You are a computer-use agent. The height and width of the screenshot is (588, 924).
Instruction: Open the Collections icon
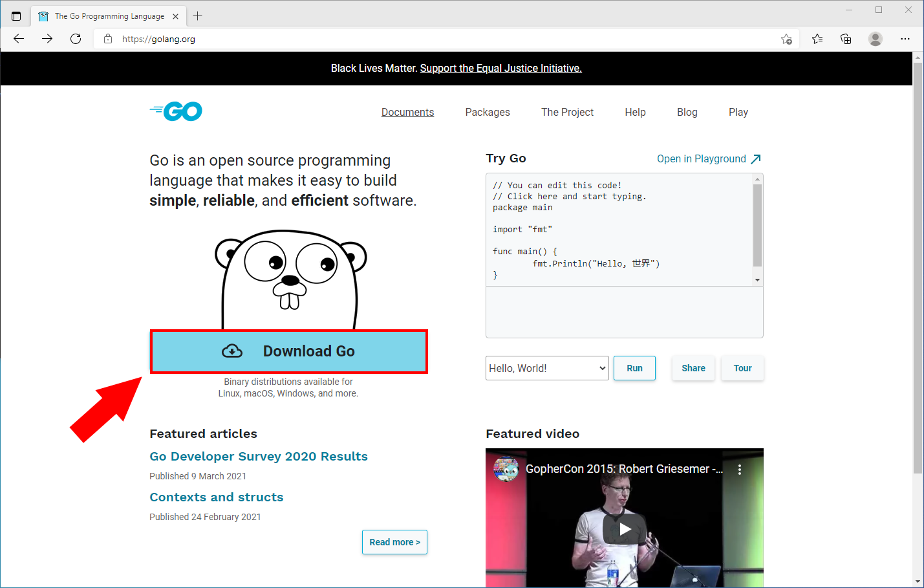[x=846, y=39]
